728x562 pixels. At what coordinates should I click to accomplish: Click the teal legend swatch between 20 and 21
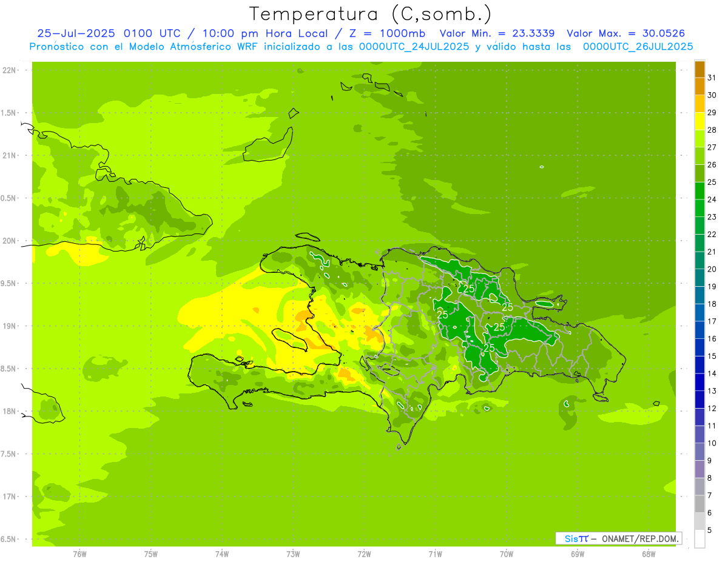pos(699,261)
